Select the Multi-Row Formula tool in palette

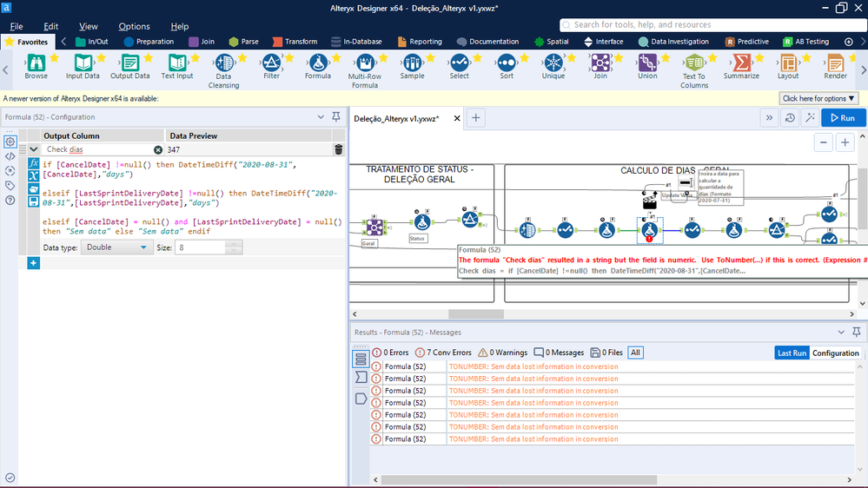coord(365,68)
